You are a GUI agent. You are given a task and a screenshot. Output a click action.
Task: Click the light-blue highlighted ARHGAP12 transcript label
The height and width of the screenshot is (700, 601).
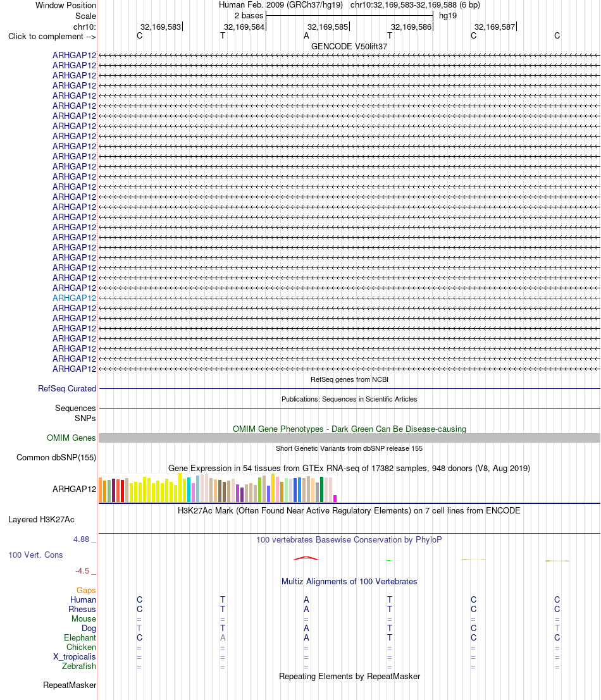point(74,298)
